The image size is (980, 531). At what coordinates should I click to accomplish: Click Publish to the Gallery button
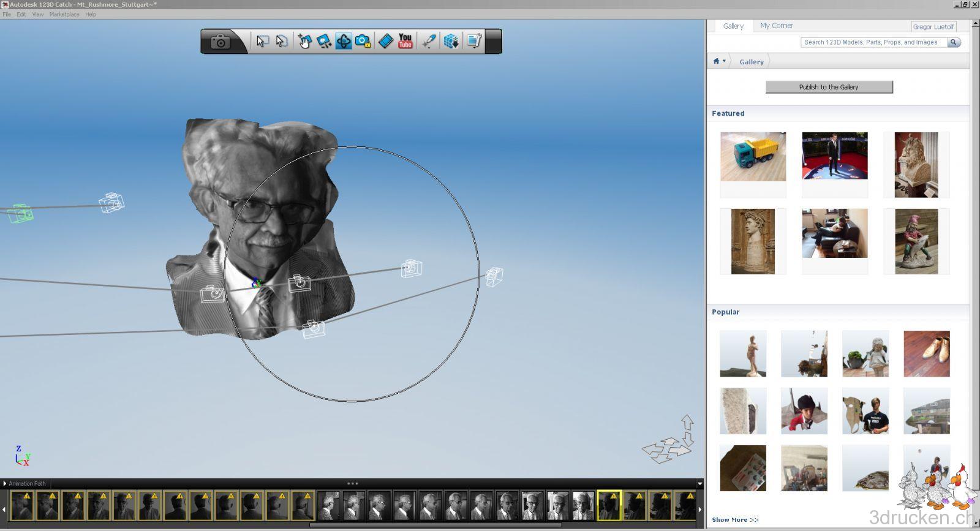pyautogui.click(x=829, y=87)
